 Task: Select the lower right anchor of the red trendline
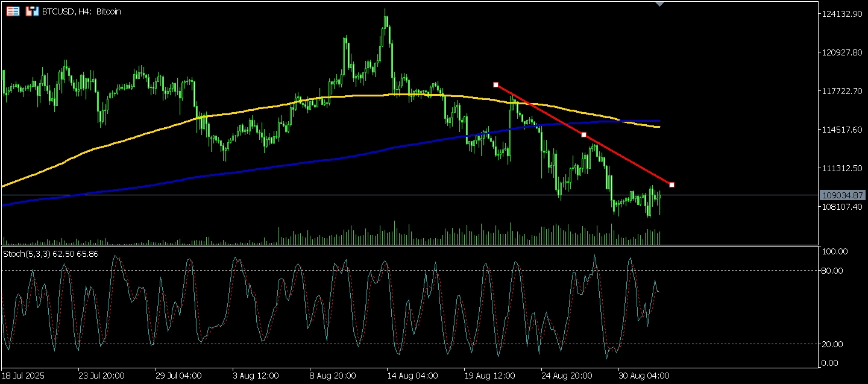[x=671, y=184]
